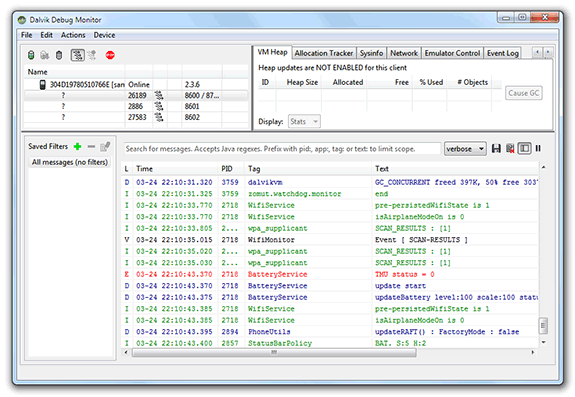
Task: Pause the logcat scroll lock
Action: [538, 148]
